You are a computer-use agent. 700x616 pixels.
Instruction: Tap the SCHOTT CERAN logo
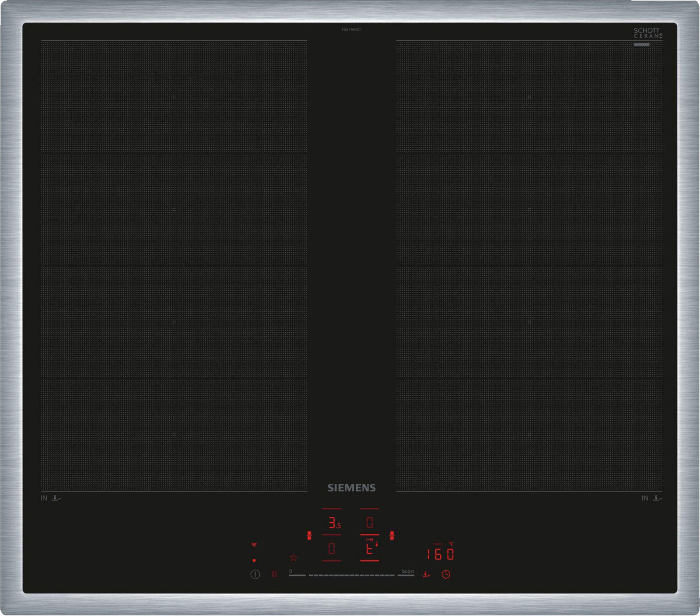(648, 33)
